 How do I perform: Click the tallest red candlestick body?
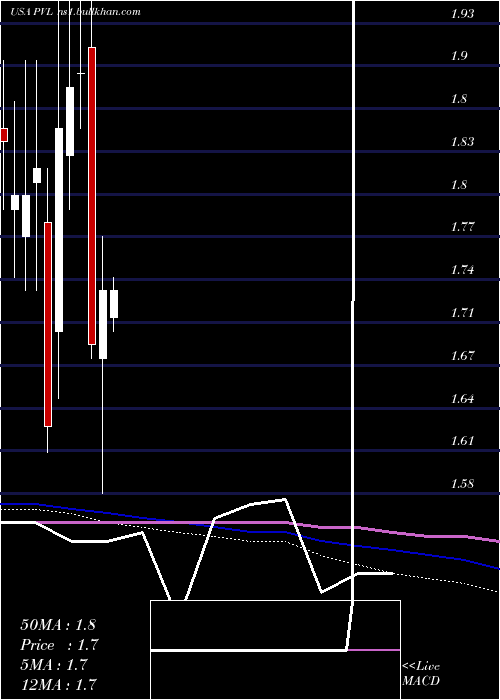(92, 196)
